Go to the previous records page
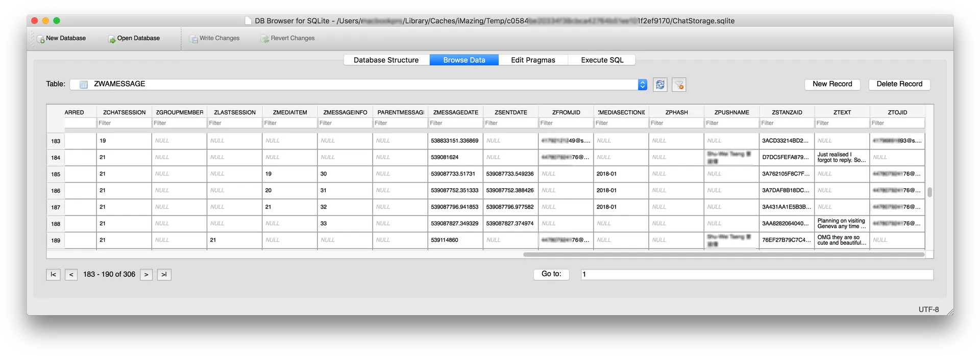This screenshot has height=356, width=980. (x=71, y=275)
